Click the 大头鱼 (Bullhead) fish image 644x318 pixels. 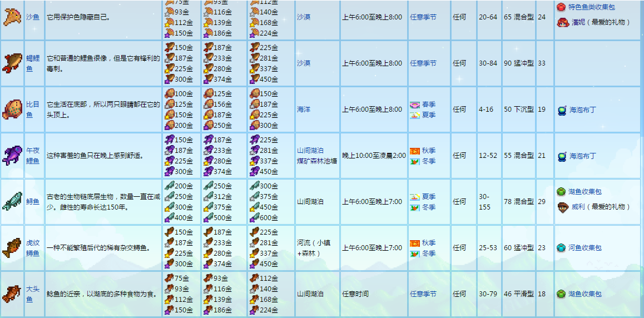pyautogui.click(x=13, y=294)
